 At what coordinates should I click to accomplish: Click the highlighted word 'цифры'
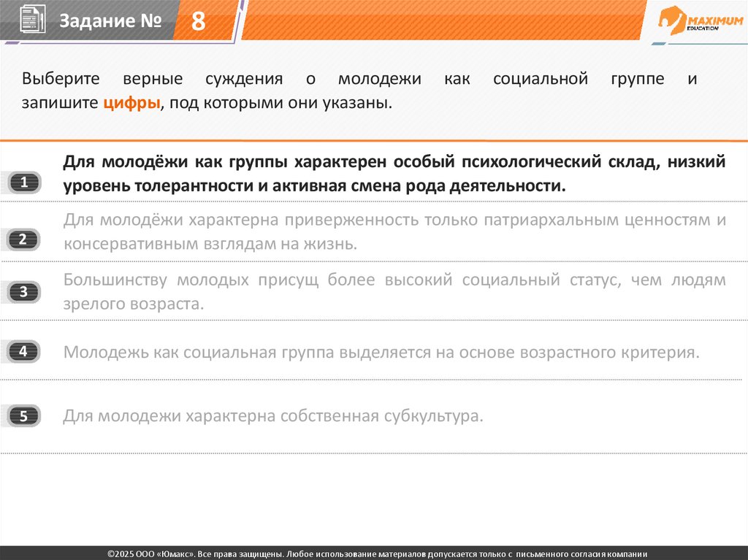(131, 102)
